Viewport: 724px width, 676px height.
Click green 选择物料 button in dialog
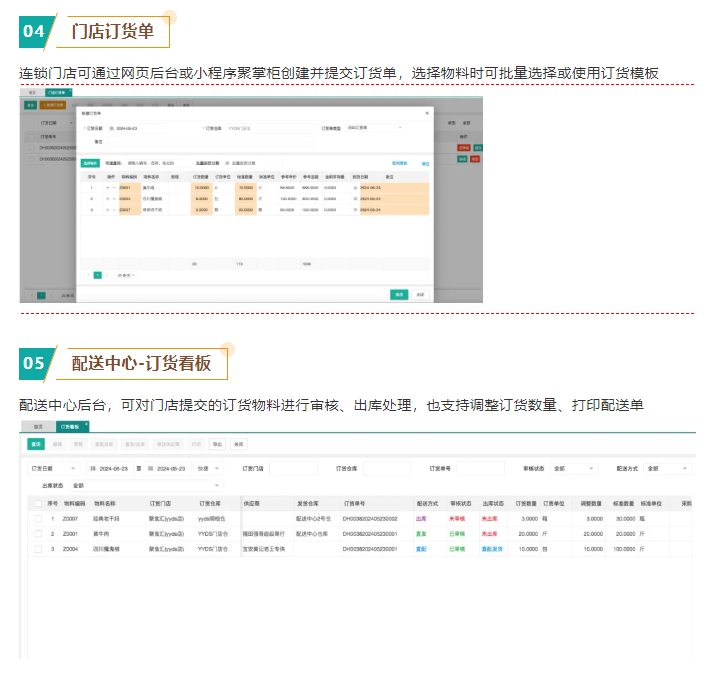(90, 163)
